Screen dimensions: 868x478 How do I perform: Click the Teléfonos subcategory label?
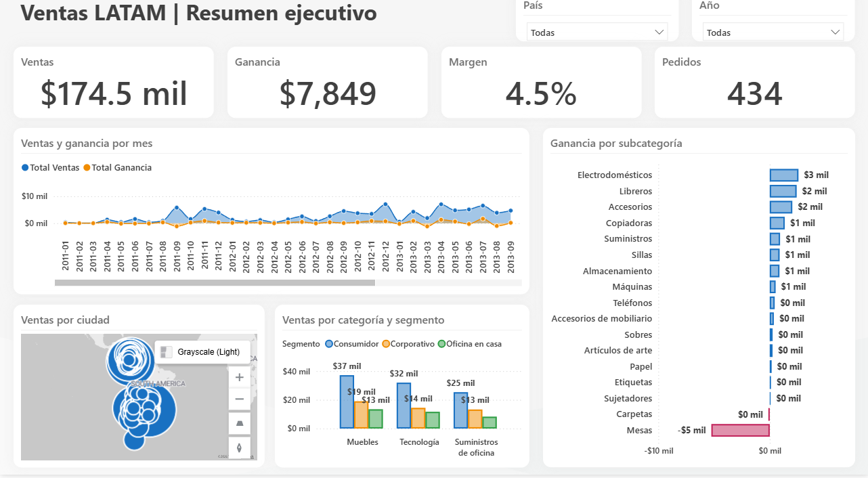(x=633, y=303)
